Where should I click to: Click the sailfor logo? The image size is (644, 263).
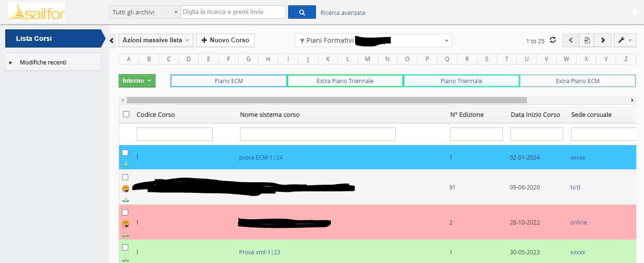[36, 12]
